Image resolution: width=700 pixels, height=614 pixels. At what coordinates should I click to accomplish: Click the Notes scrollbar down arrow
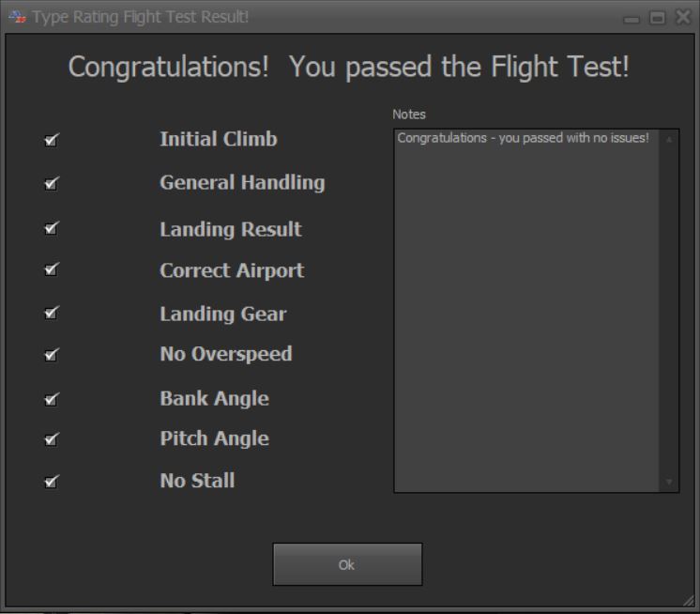coord(669,482)
